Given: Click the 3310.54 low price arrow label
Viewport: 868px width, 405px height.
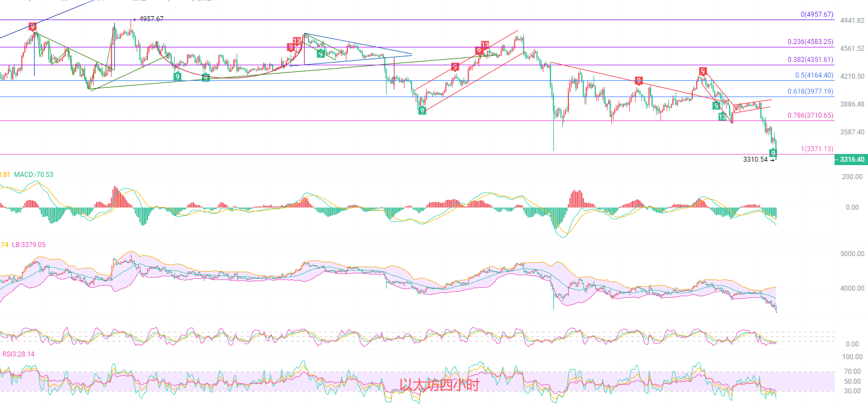Looking at the screenshot, I should tap(759, 160).
